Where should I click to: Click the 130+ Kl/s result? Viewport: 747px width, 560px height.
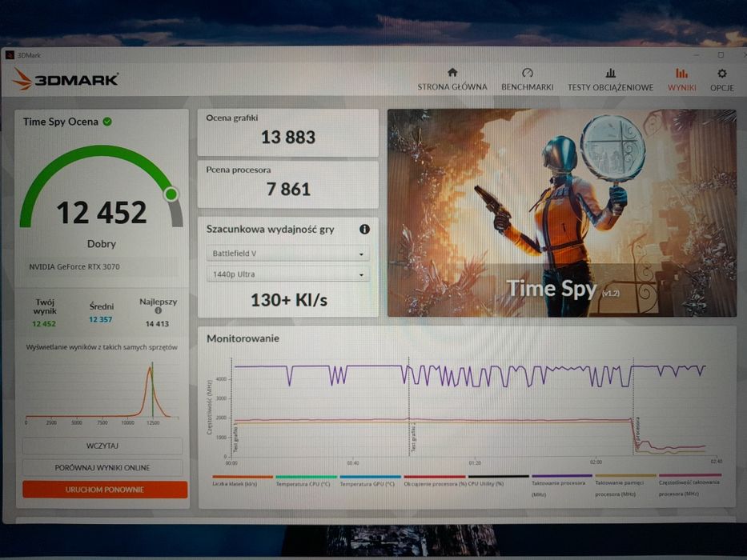[289, 300]
